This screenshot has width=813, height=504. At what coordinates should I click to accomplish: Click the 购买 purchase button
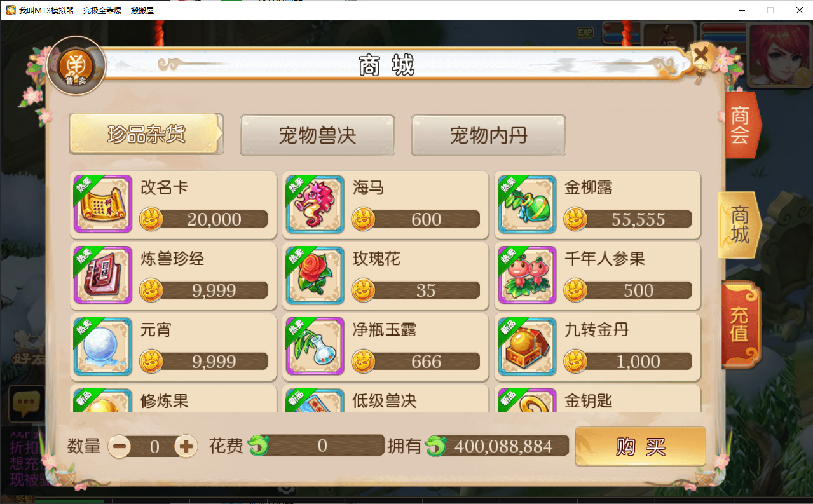[641, 446]
